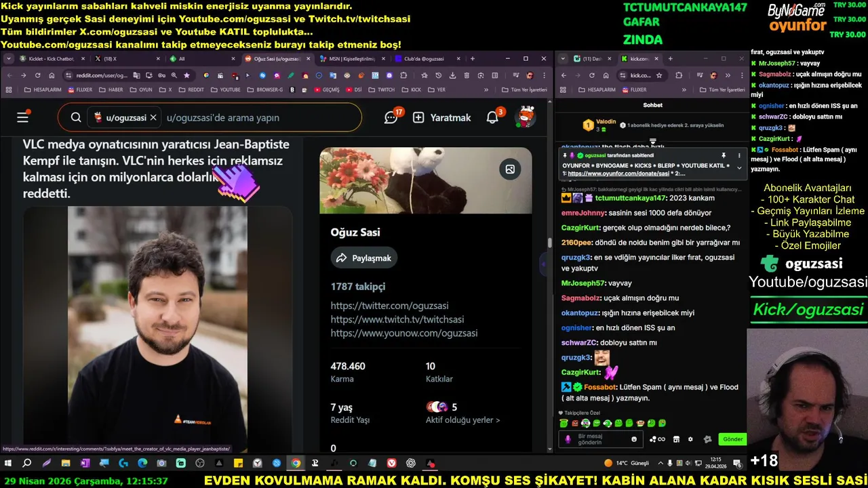
Task: Click the home button in Reddit window
Action: pos(52,75)
